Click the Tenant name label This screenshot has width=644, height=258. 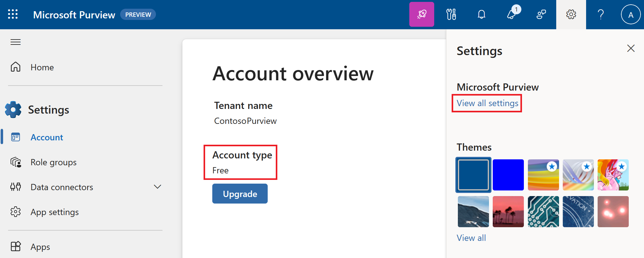coord(243,106)
